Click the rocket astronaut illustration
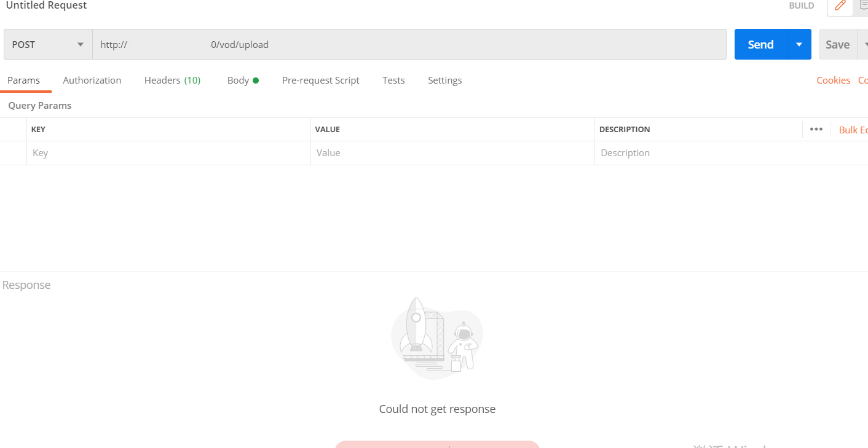The width and height of the screenshot is (868, 448). coord(437,338)
